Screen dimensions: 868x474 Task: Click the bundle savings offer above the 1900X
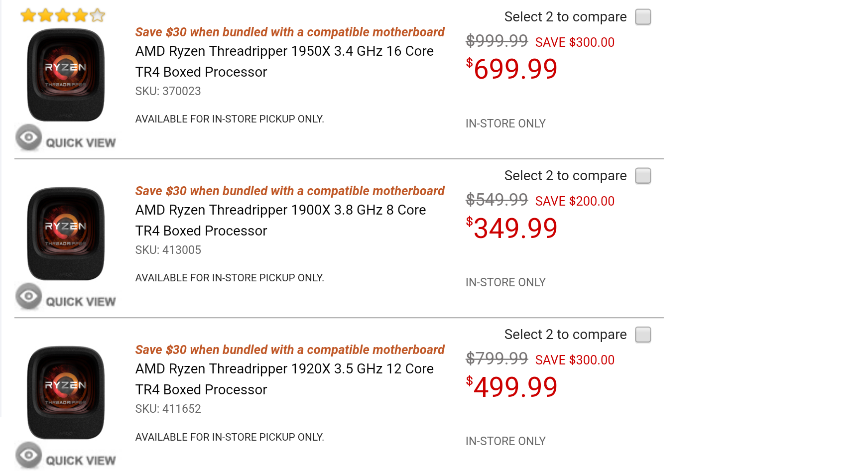[x=290, y=191]
